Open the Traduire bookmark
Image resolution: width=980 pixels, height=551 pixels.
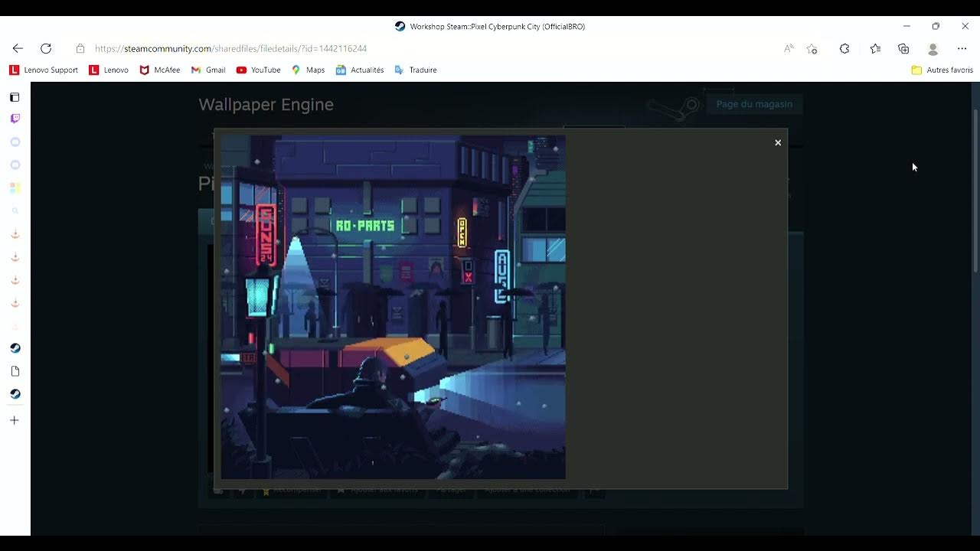click(416, 70)
